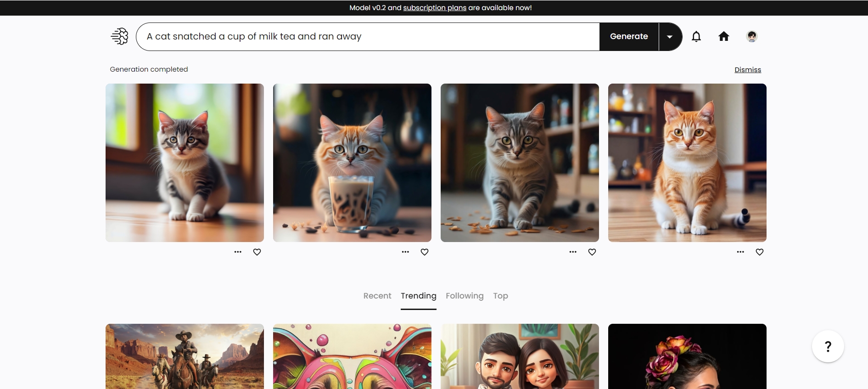Screen dimensions: 868x389
Task: Click the 'Generation completed' status text
Action: (149, 69)
